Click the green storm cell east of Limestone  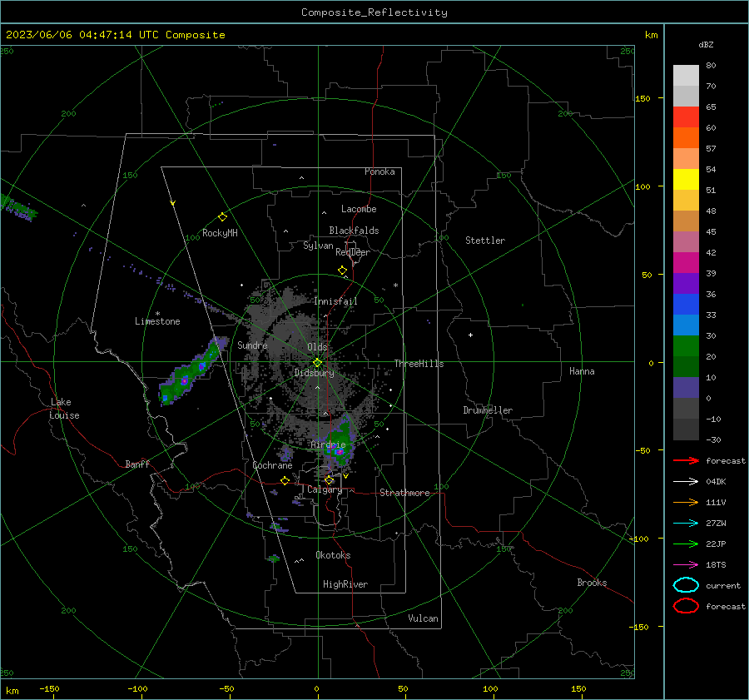click(x=192, y=372)
